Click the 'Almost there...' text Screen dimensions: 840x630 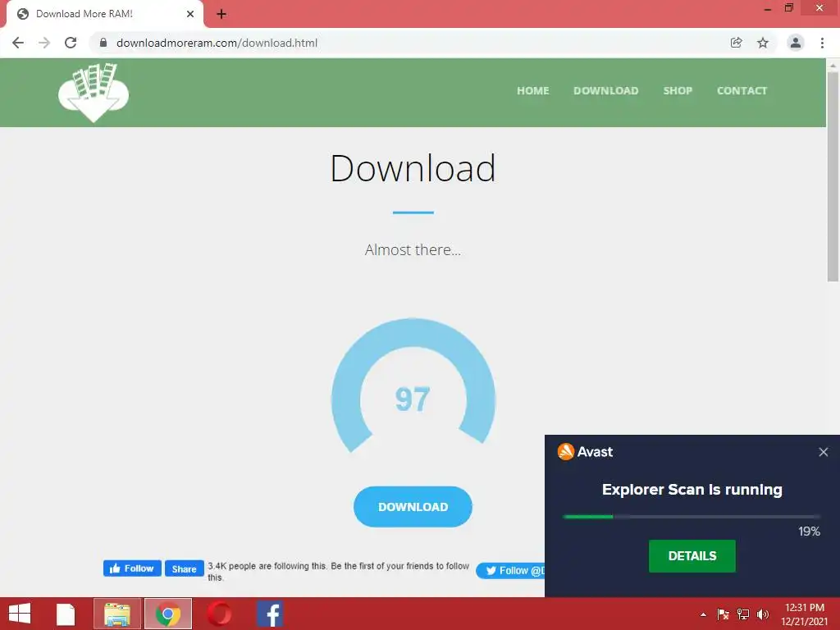tap(413, 249)
